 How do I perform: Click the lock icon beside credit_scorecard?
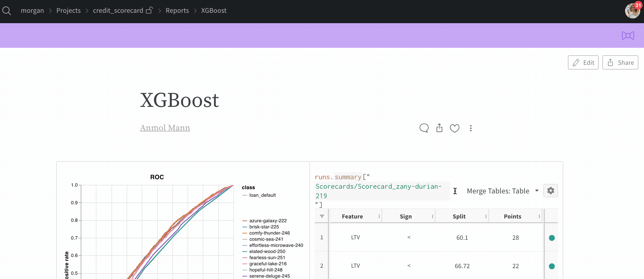(149, 10)
